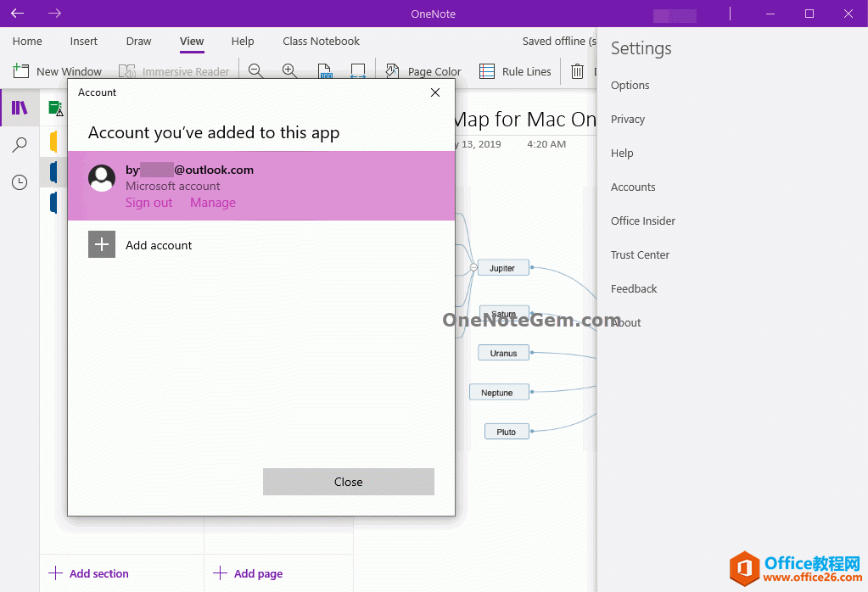Select Options in Settings pane
This screenshot has width=868, height=592.
coord(630,85)
